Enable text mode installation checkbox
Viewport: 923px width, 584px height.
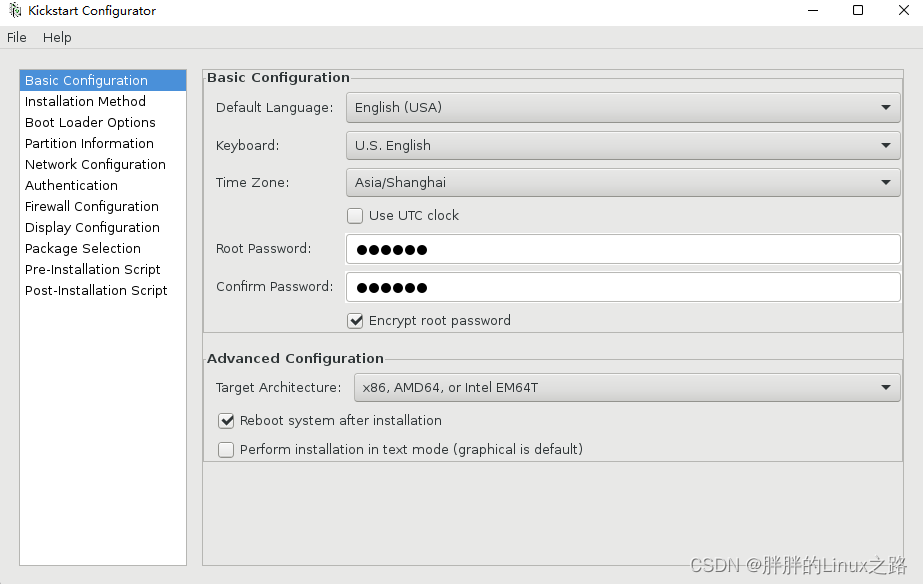coord(226,450)
